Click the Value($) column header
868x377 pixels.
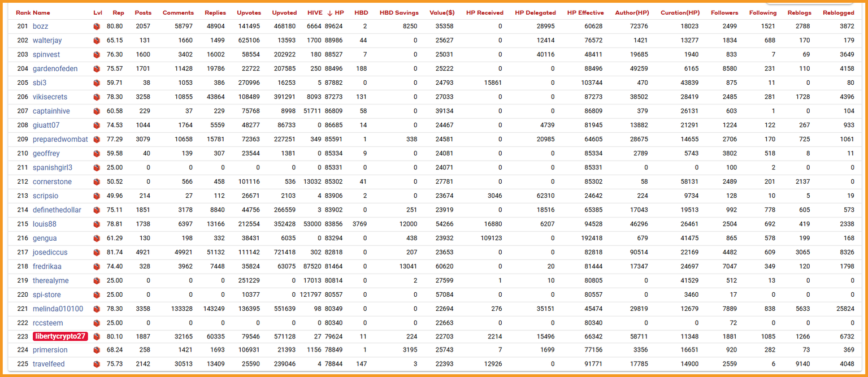[441, 12]
